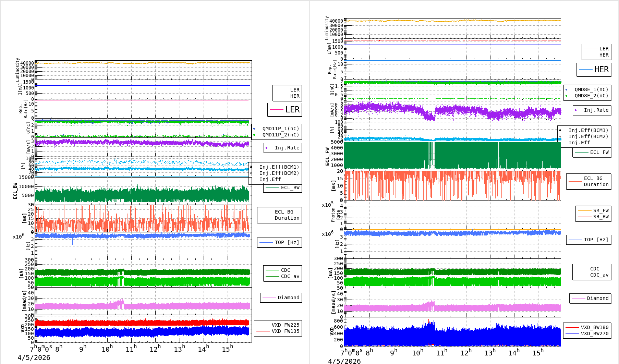The width and height of the screenshot is (619, 364).
Task: Click the large LER legend box
Action: click(284, 110)
